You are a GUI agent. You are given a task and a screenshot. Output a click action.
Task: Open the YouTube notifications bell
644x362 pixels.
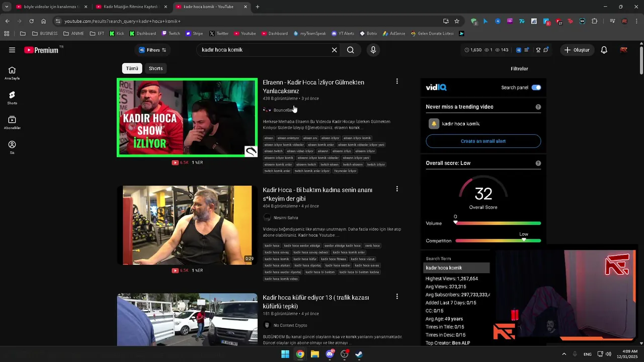[x=604, y=50]
